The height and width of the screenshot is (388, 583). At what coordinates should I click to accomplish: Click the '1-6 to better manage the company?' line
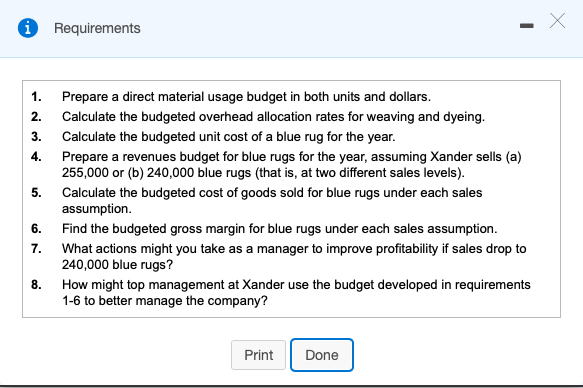point(165,301)
